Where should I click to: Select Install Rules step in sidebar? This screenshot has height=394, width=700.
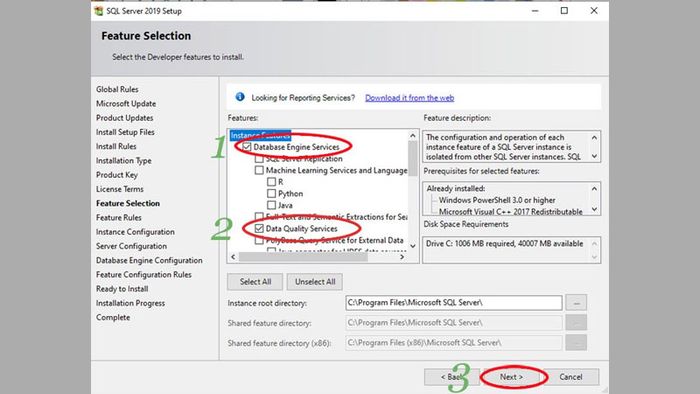click(116, 146)
